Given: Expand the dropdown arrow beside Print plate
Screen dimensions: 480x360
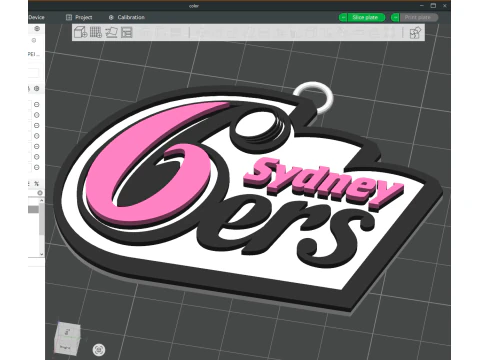Looking at the screenshot, I should click(x=395, y=17).
